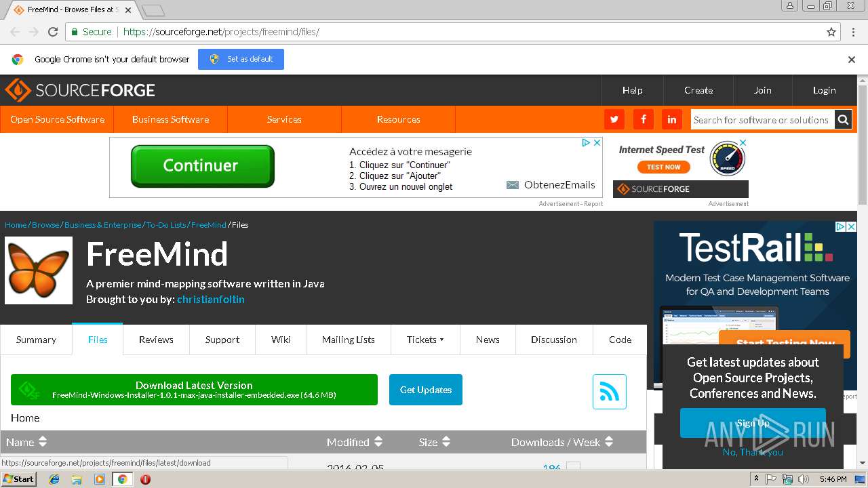The image size is (868, 488).
Task: Decline with No, Thank you link
Action: click(x=753, y=452)
